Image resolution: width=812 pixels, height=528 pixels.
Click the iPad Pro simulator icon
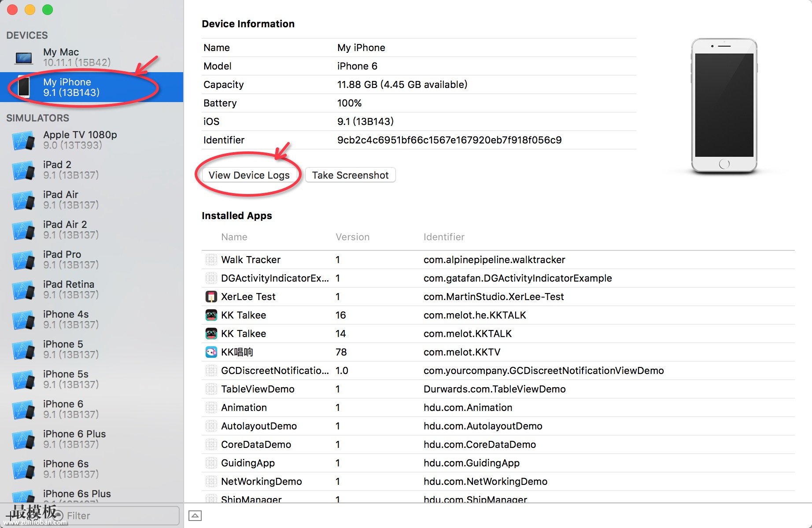pos(24,260)
